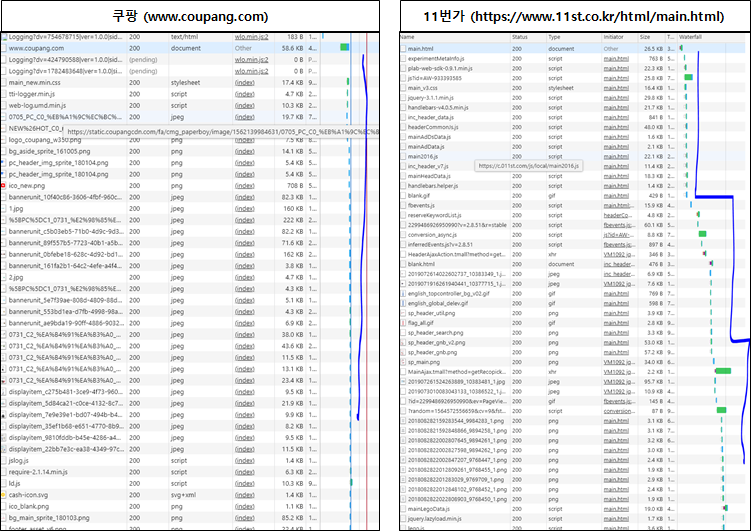Select the mainHeadData.js request
The image size is (751, 531).
[x=573, y=176]
